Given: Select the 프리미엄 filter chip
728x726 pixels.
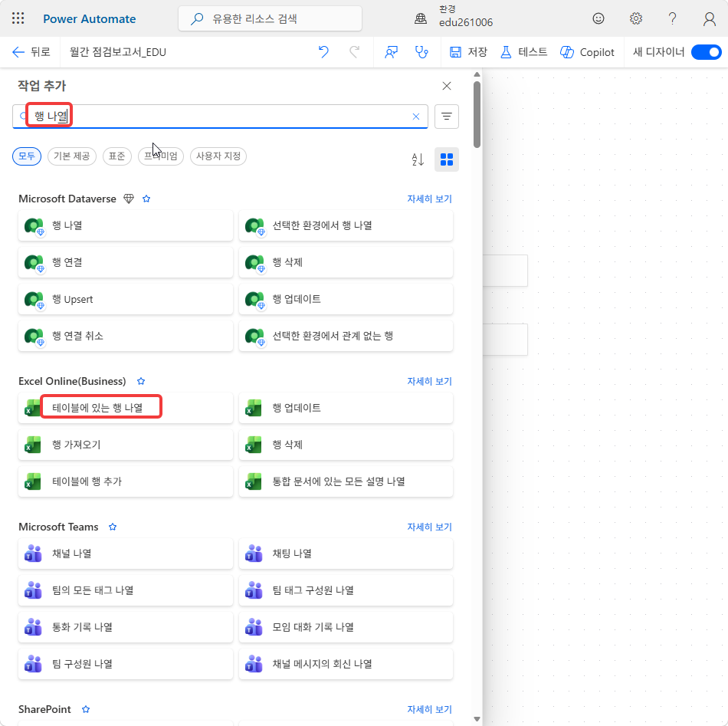Looking at the screenshot, I should click(x=161, y=156).
